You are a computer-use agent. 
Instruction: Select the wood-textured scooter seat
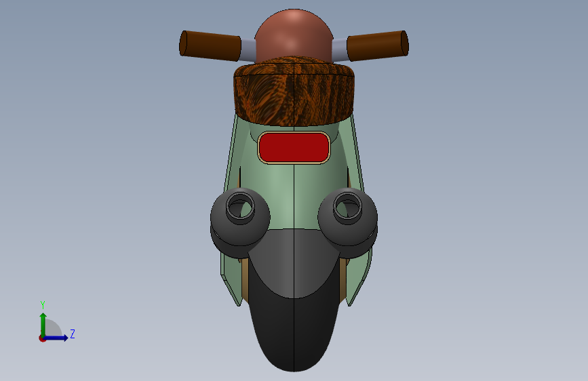point(294,92)
